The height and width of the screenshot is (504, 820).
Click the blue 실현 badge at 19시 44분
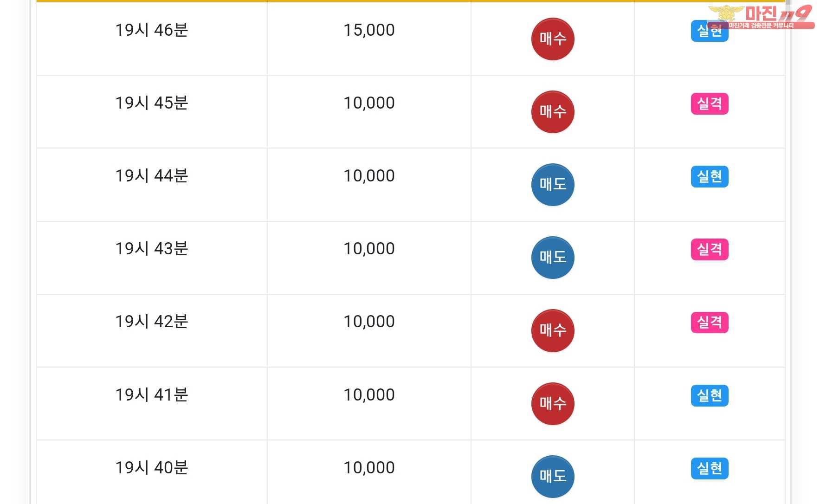point(709,176)
